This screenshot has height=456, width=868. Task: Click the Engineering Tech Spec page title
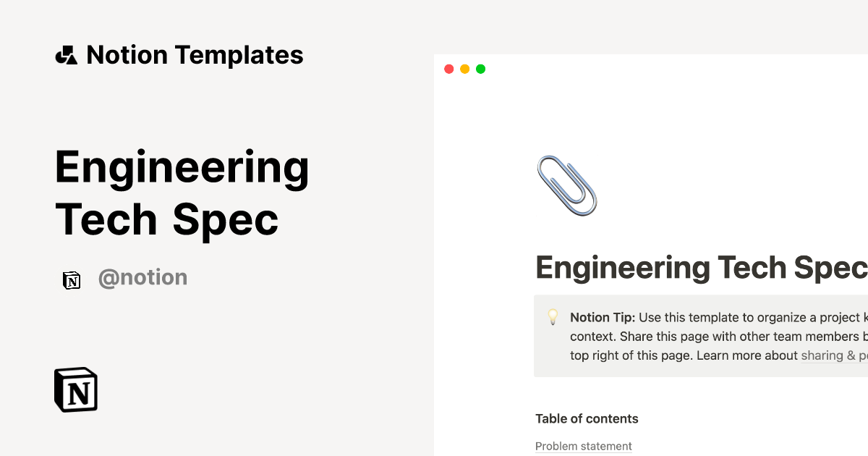click(698, 267)
